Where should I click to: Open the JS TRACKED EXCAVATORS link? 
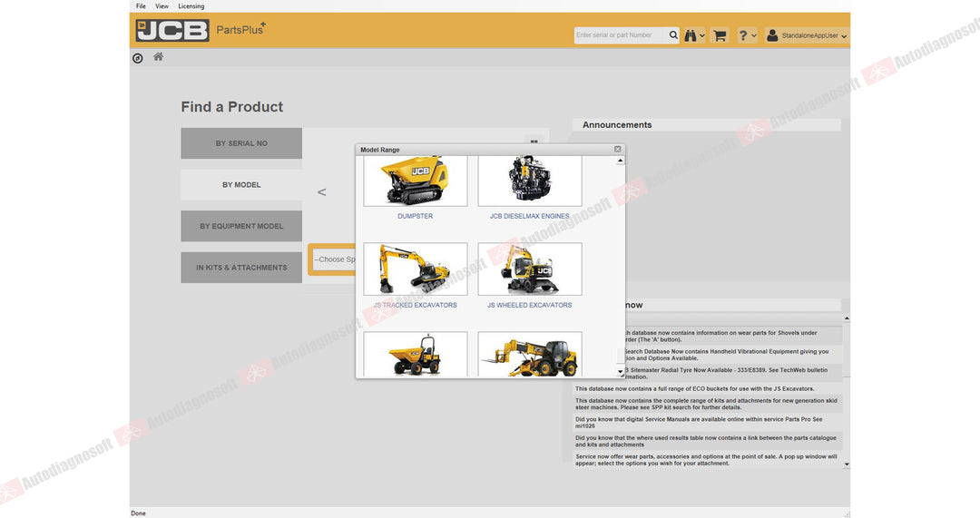(415, 305)
